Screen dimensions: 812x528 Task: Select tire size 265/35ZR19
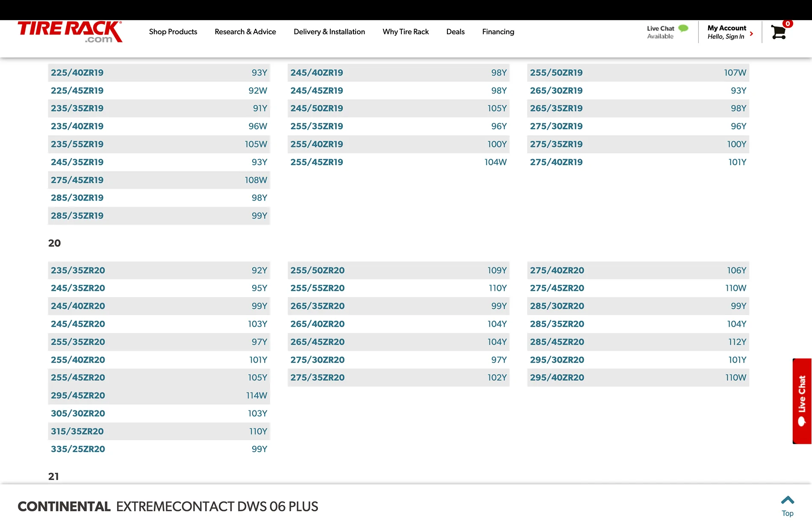(x=638, y=109)
